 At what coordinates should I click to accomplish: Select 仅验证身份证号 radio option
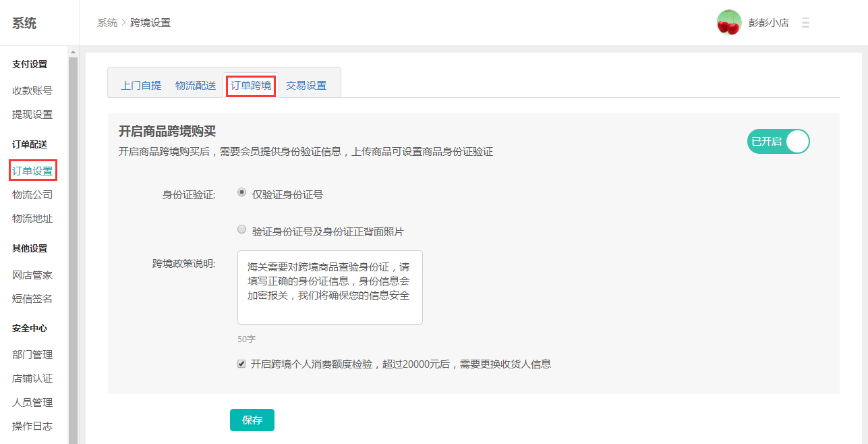click(x=242, y=192)
